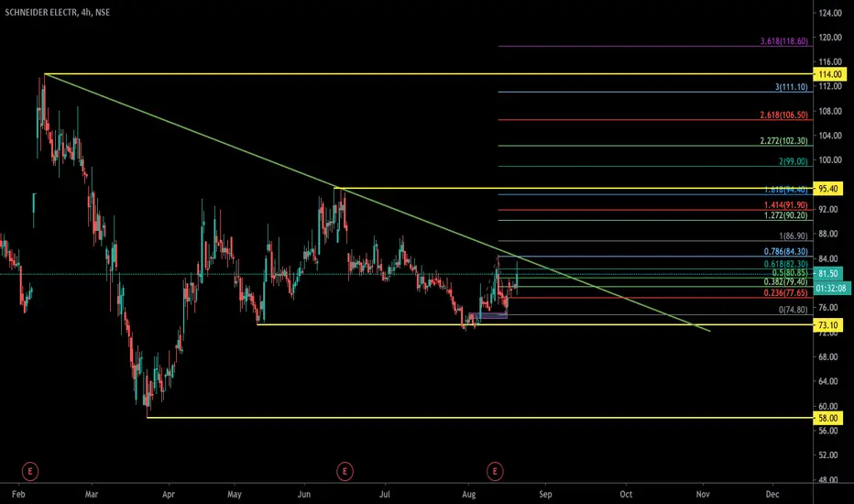Click the Nov label on time axis
Image resolution: width=854 pixels, height=504 pixels.
click(703, 494)
